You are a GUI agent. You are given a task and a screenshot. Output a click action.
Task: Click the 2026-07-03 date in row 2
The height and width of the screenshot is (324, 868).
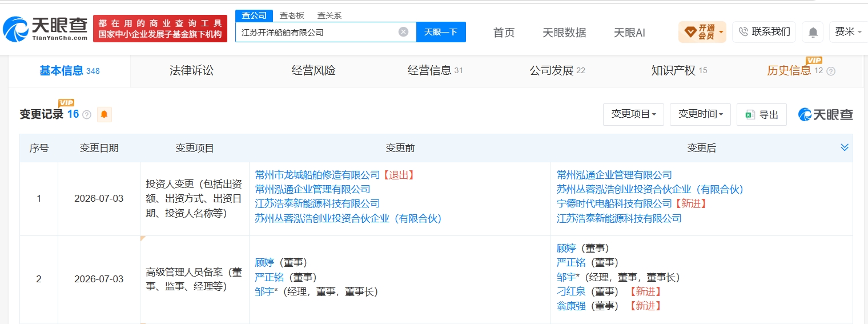99,279
